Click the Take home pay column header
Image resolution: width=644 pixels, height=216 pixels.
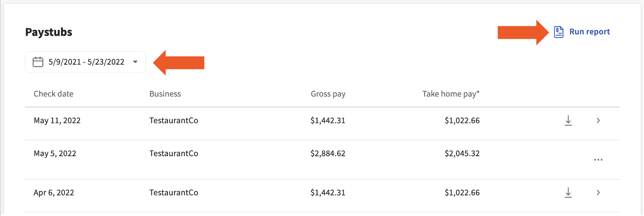point(451,94)
